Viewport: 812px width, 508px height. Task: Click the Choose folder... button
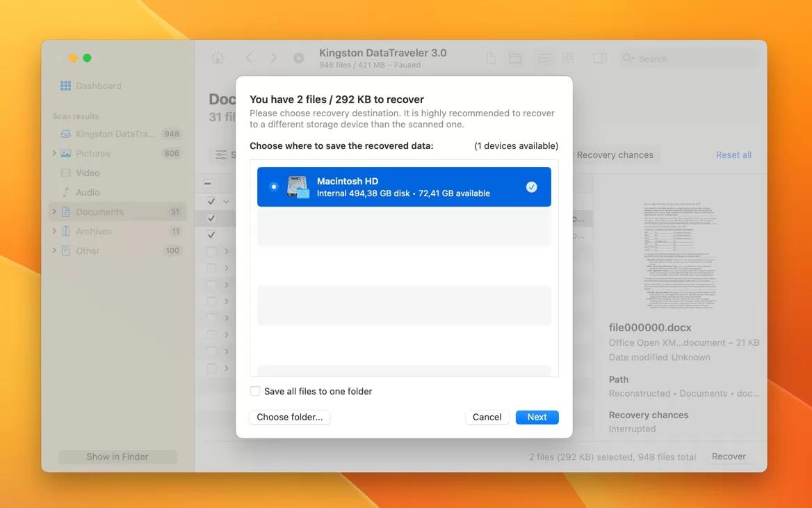290,418
